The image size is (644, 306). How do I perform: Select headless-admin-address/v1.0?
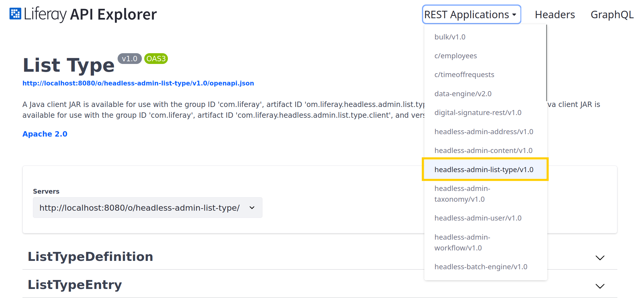486,132
